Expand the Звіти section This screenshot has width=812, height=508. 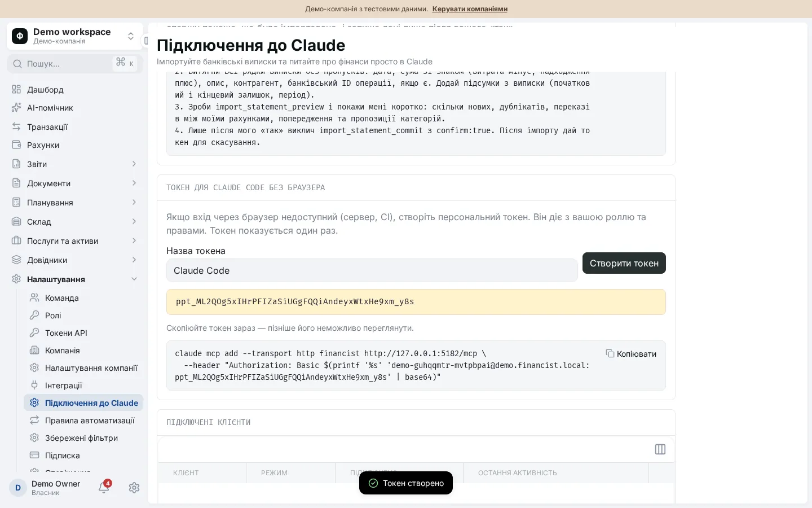pyautogui.click(x=75, y=164)
